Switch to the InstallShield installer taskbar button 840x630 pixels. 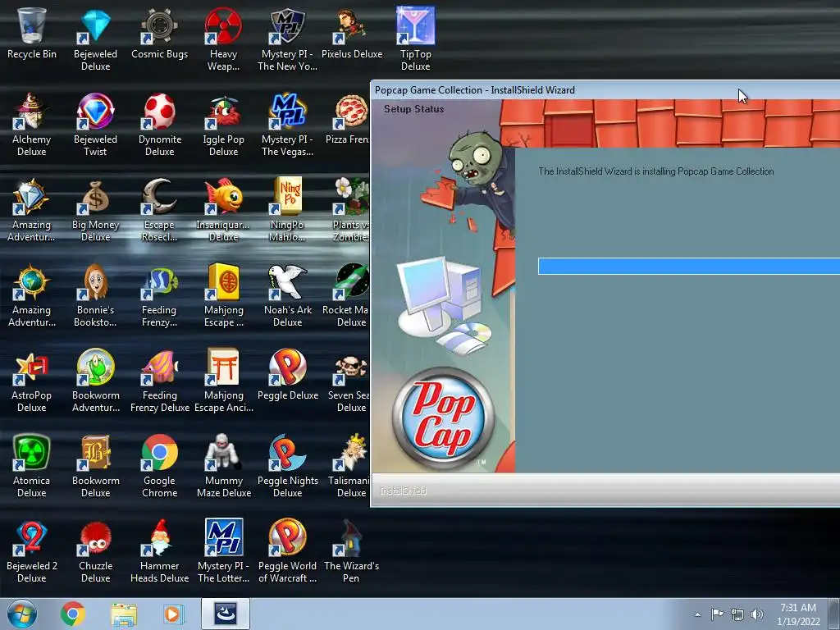pos(226,614)
